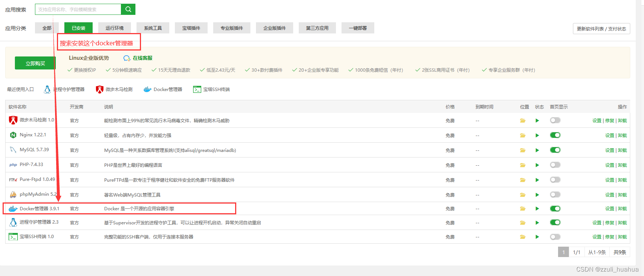Click the PHP-7.4.33 row icon
The height and width of the screenshot is (276, 644).
(13, 165)
